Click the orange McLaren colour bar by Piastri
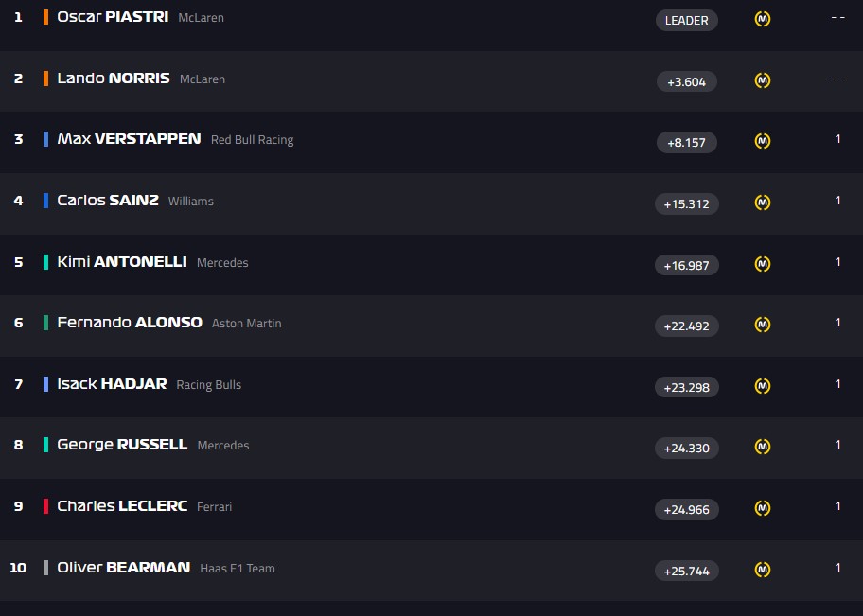 point(45,17)
